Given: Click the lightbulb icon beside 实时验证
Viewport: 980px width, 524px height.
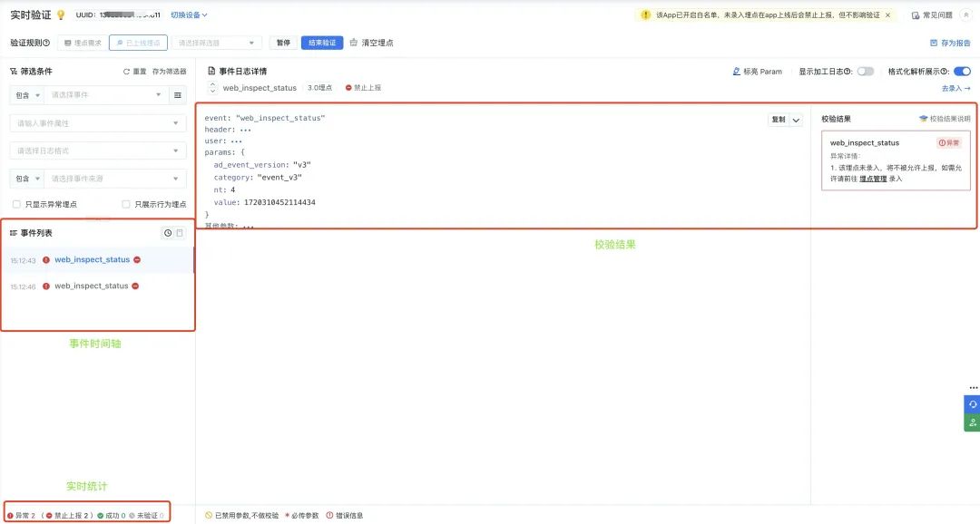Looking at the screenshot, I should point(61,15).
